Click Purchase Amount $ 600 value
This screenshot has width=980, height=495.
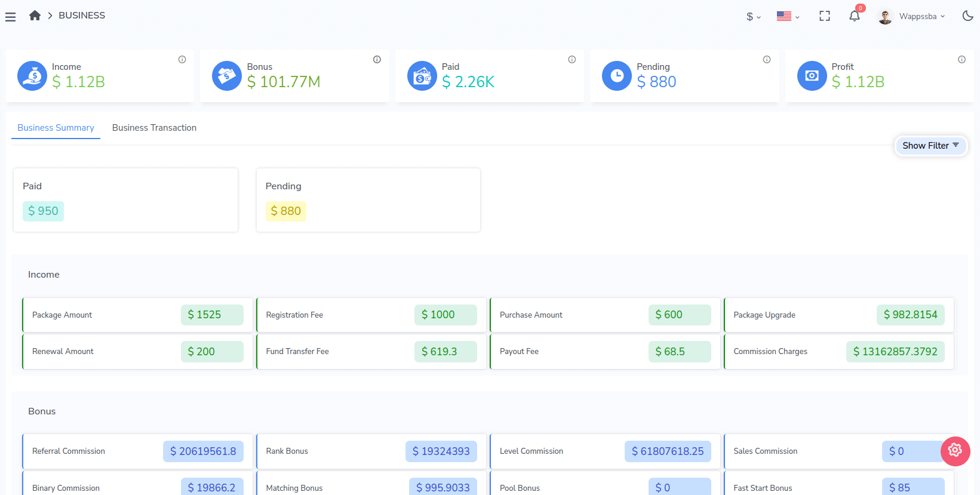[680, 315]
